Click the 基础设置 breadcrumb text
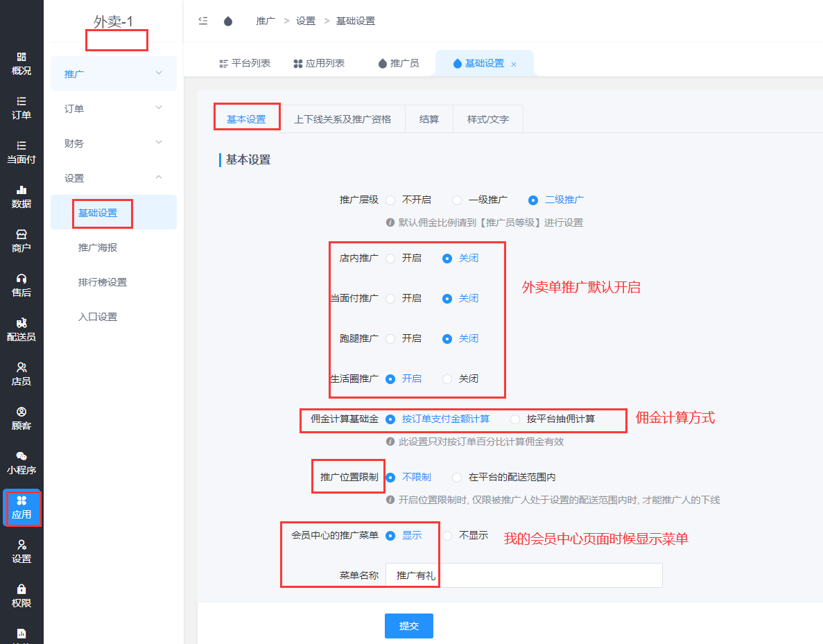This screenshot has height=644, width=823. 355,21
